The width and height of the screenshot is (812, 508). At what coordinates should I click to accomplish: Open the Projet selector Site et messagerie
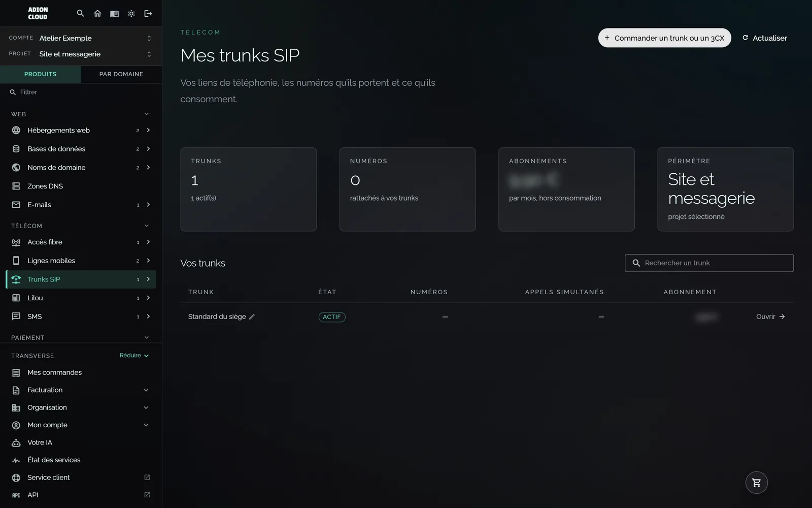[x=81, y=54]
